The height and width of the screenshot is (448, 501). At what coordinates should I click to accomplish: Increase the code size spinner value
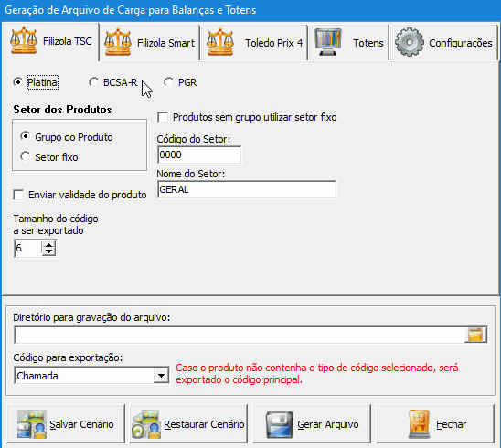pos(48,245)
